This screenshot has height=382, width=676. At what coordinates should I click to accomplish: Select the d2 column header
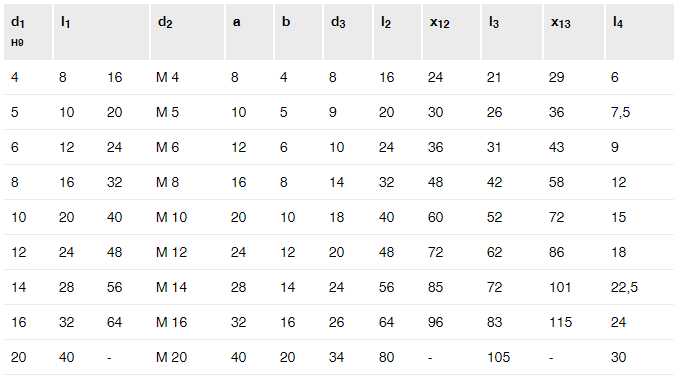click(165, 22)
